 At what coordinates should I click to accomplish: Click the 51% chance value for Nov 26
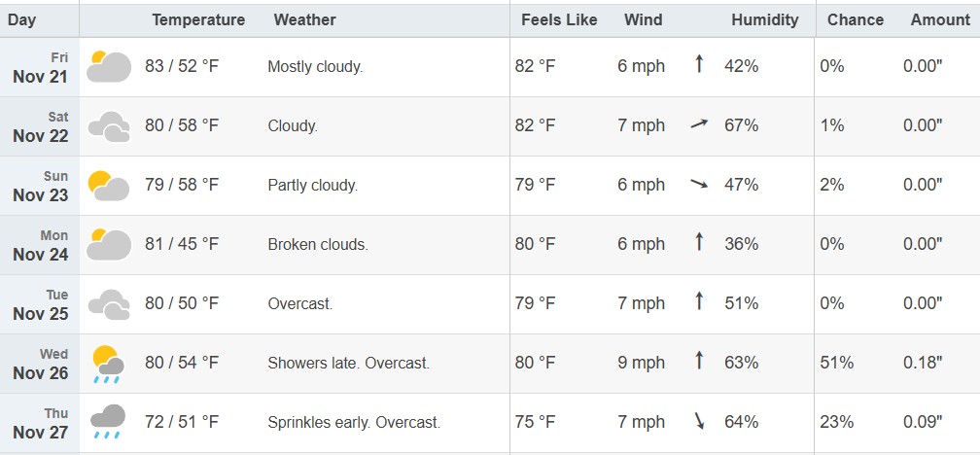(836, 364)
